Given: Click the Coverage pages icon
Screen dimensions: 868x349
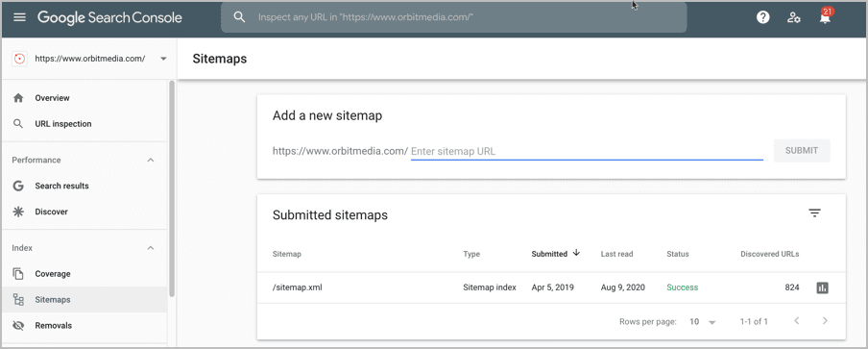Looking at the screenshot, I should (18, 274).
